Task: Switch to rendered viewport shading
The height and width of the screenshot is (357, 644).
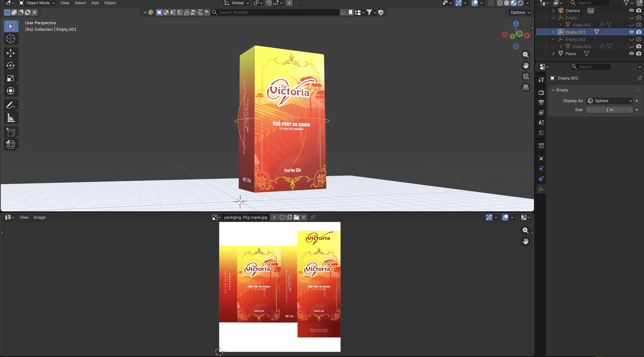Action: point(520,3)
